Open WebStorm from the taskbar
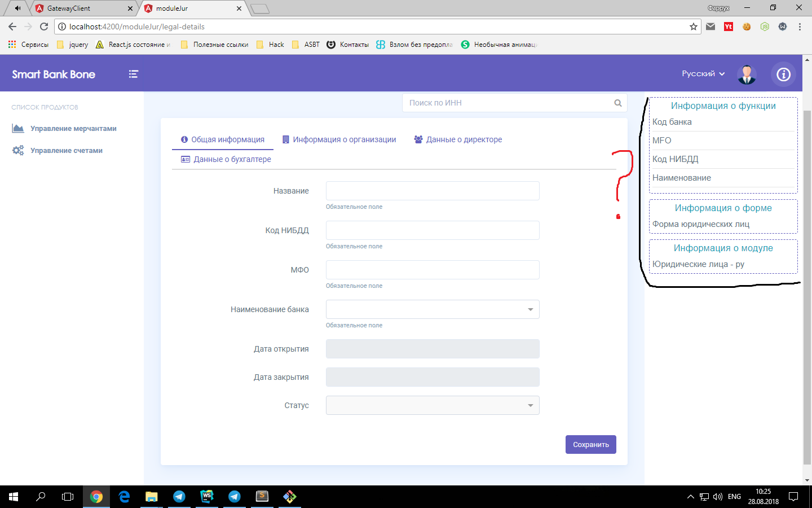The image size is (812, 508). 207,497
